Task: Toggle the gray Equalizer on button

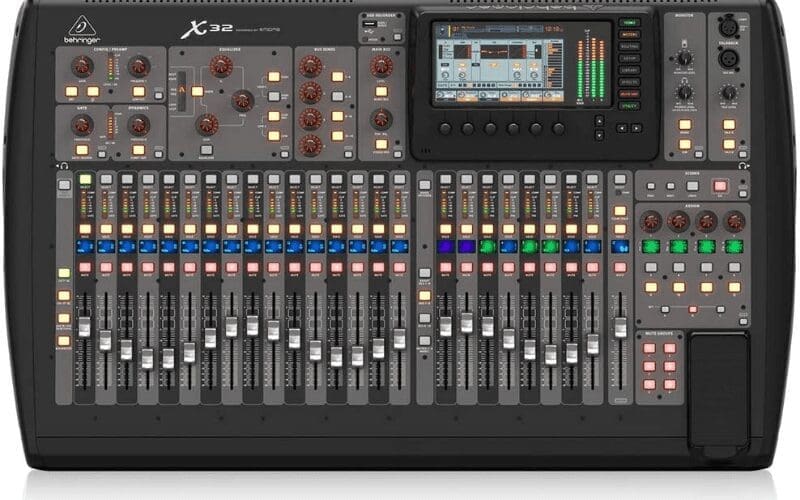Action: tap(206, 150)
